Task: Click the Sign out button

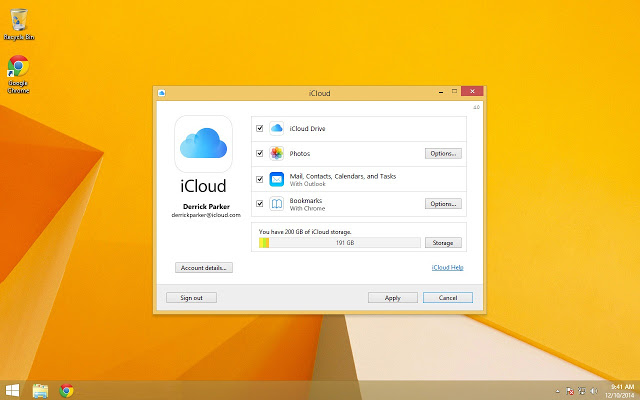Action: click(x=191, y=298)
